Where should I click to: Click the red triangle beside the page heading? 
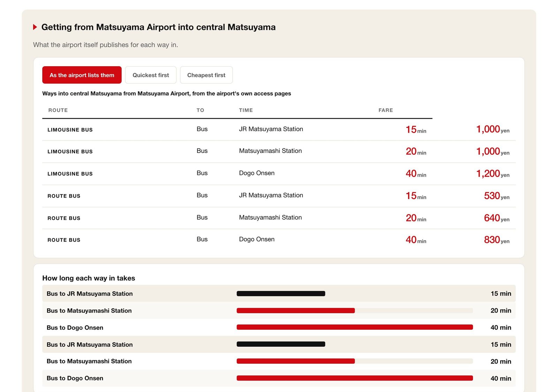[x=35, y=27]
